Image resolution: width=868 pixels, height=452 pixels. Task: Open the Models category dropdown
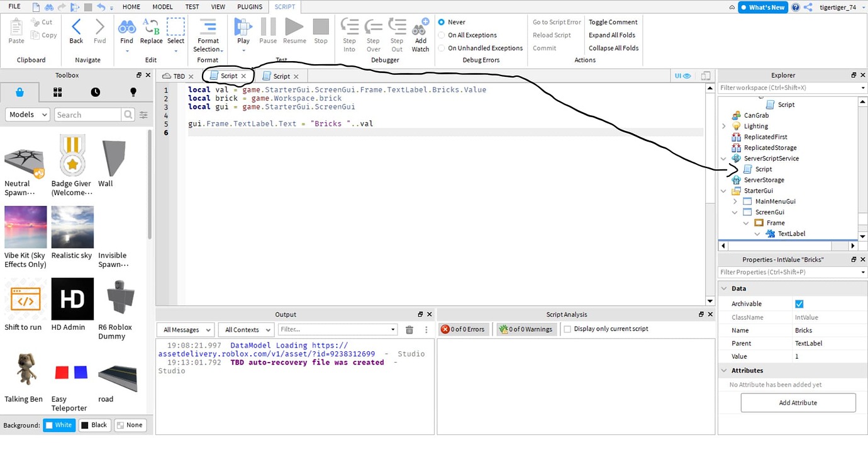point(28,115)
